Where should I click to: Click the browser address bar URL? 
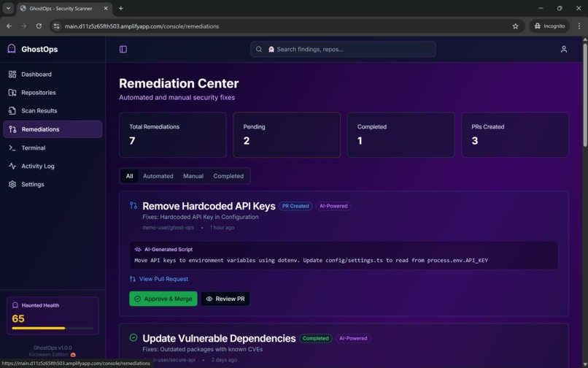[142, 26]
